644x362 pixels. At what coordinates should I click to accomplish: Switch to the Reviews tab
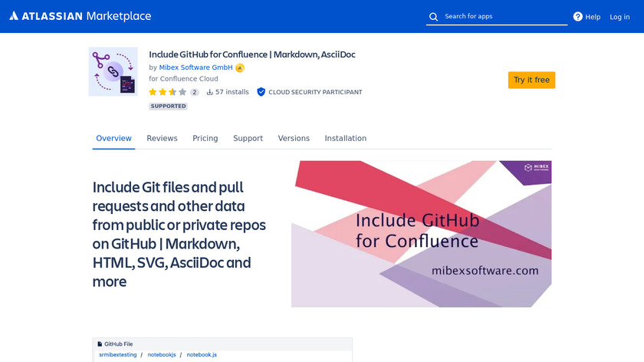coord(162,139)
